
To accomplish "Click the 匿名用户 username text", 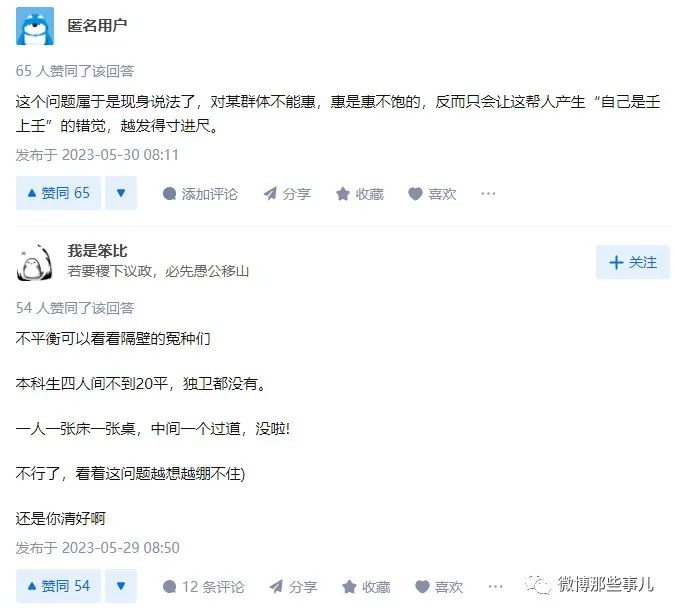I will [97, 25].
